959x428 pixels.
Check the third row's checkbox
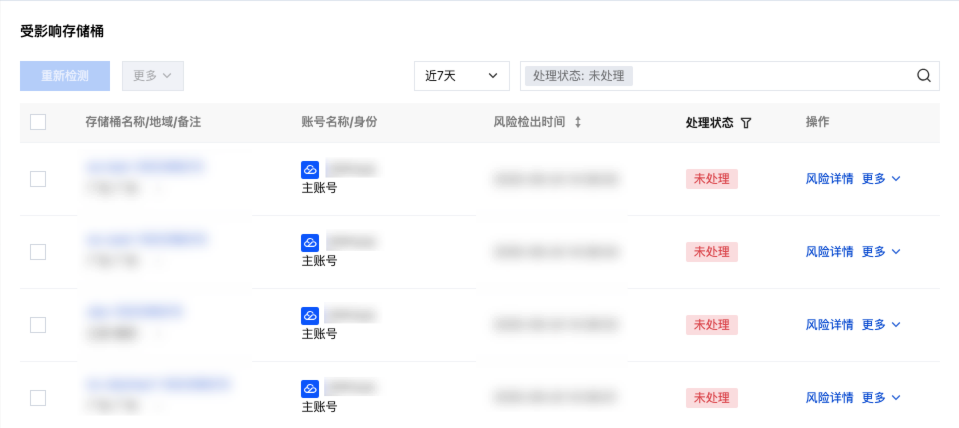coord(38,325)
